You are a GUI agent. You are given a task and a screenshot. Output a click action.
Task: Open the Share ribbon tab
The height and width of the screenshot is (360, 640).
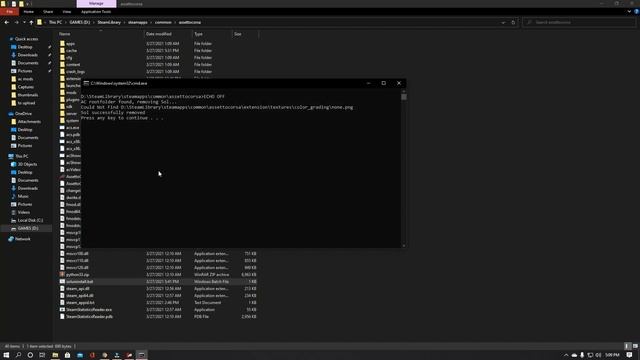point(48,12)
